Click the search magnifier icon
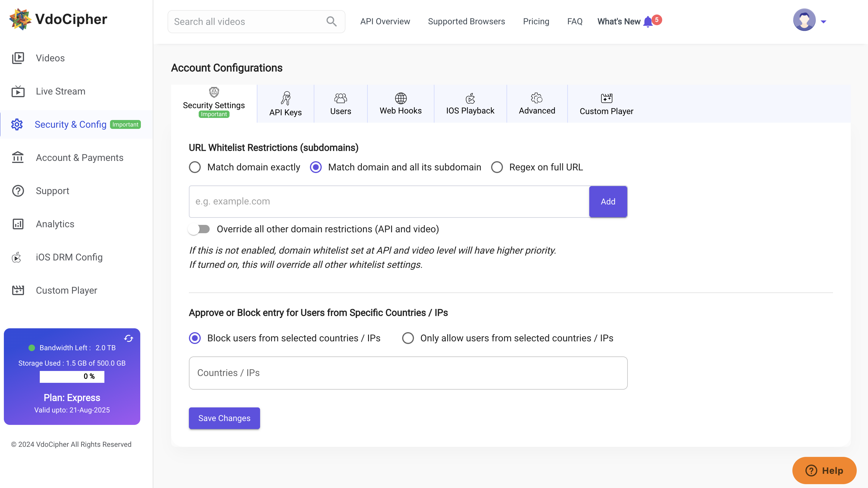Viewport: 868px width, 488px height. pyautogui.click(x=332, y=21)
